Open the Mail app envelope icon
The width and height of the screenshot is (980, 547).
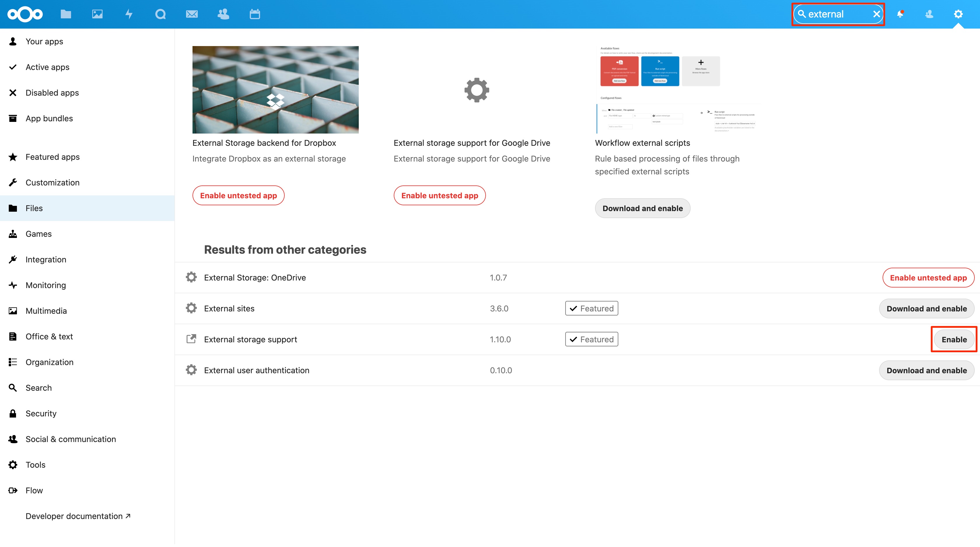click(x=192, y=14)
